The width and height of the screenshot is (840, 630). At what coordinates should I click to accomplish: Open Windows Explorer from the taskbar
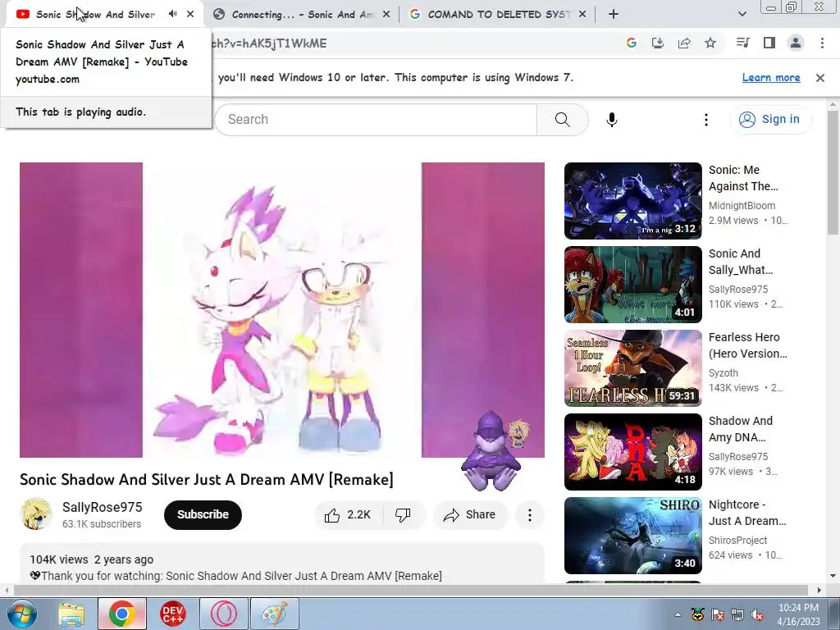tap(71, 614)
